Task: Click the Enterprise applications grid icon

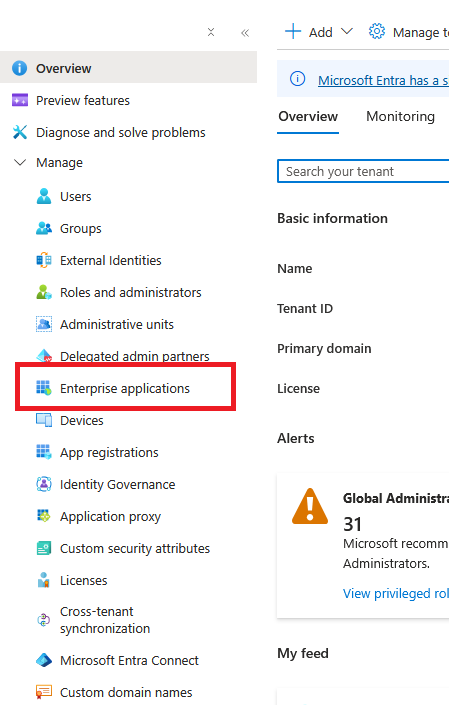Action: 44,388
